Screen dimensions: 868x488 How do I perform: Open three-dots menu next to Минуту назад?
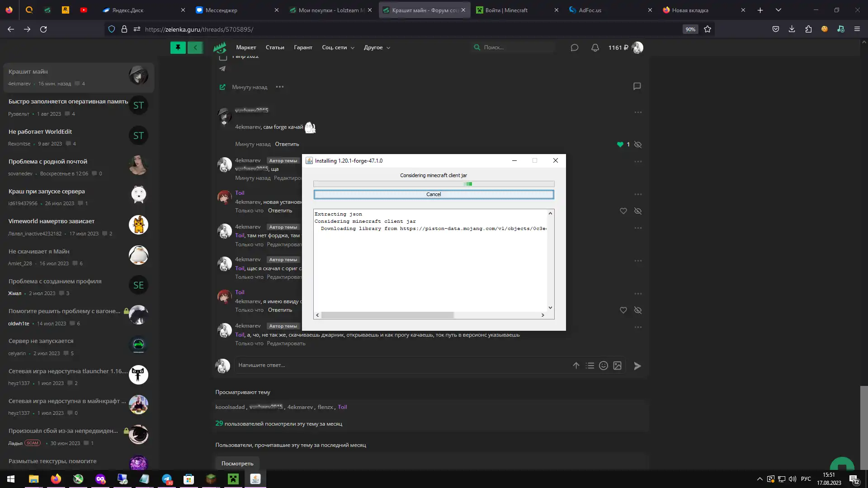[x=280, y=87]
